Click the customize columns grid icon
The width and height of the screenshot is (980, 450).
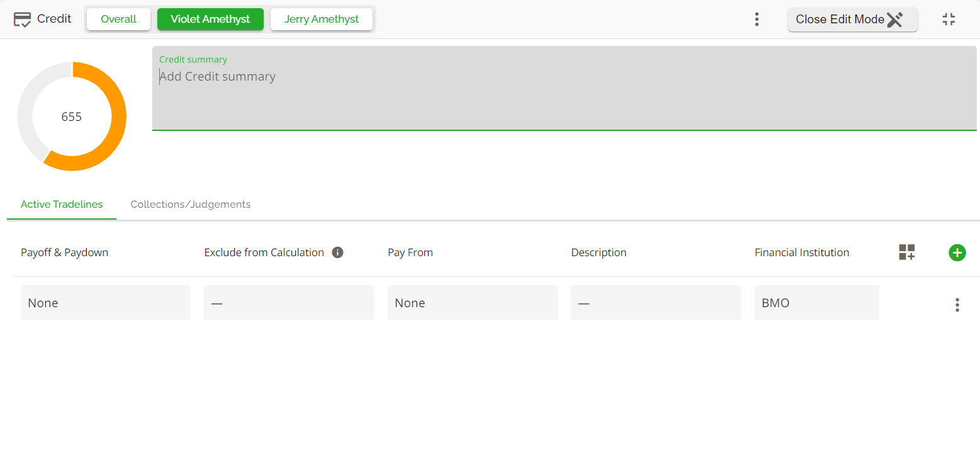click(906, 252)
